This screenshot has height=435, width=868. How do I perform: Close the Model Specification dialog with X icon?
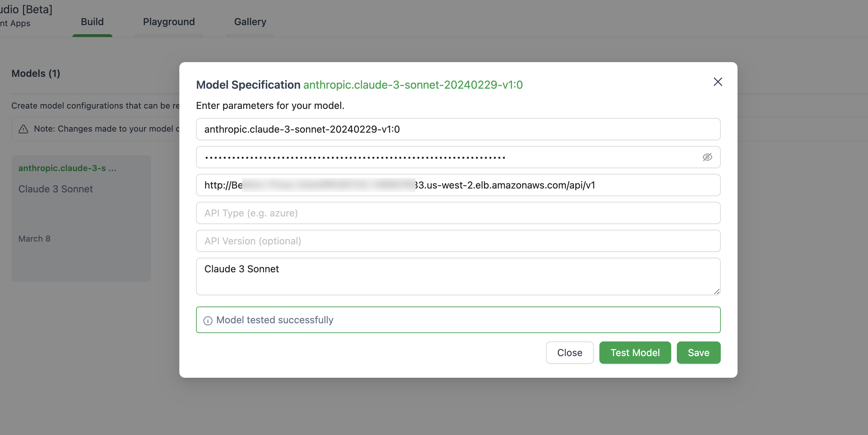pos(718,82)
